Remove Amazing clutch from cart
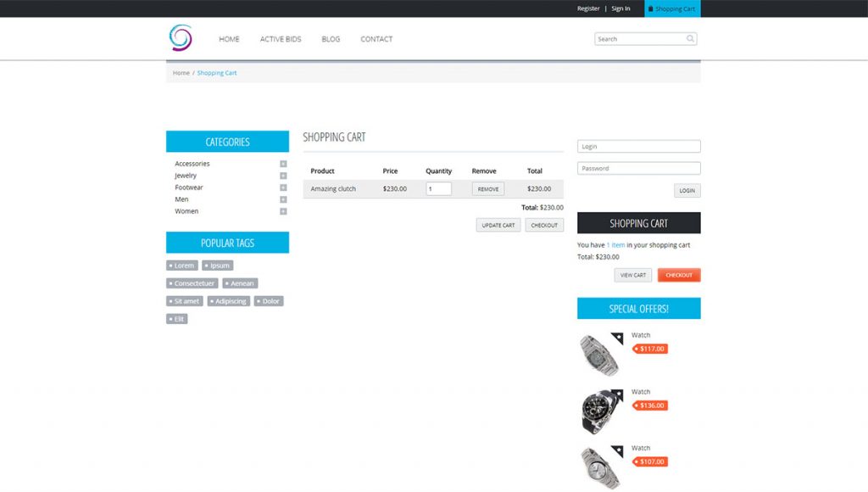Viewport: 868px width, 492px height. (x=487, y=189)
